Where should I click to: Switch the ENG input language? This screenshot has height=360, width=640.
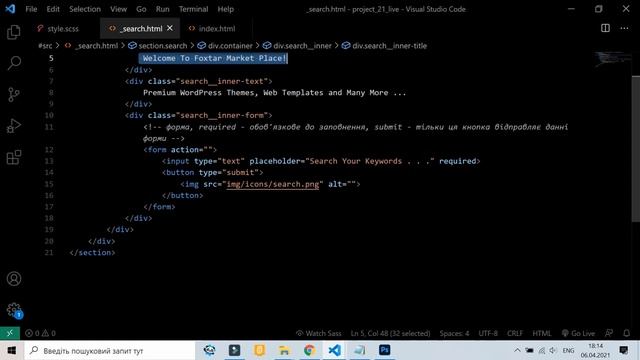click(568, 350)
